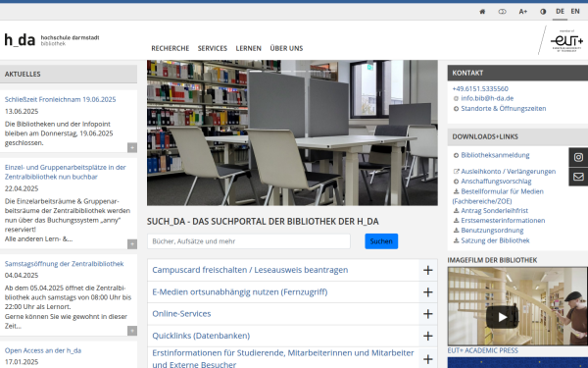Expand Campuscard freischalten section
Screen dimensions: 588x368
292,270
